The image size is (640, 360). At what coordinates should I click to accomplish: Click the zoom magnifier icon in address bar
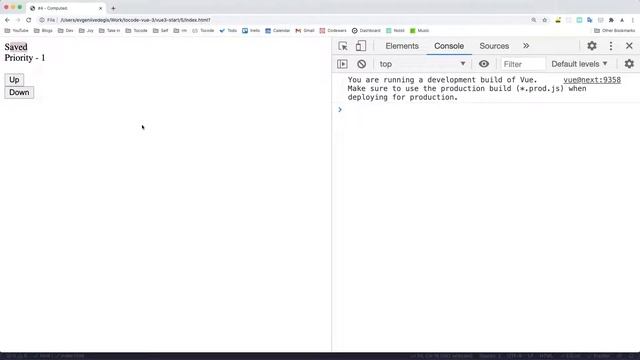point(533,20)
